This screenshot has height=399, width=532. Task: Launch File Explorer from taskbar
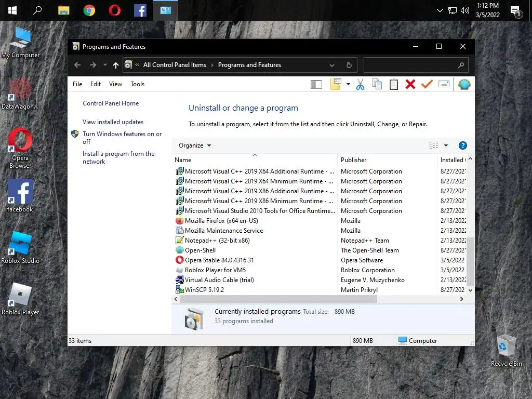[63, 10]
